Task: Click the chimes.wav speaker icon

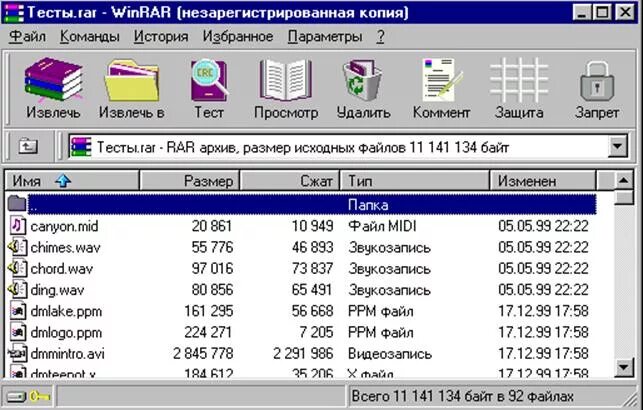Action: [17, 247]
